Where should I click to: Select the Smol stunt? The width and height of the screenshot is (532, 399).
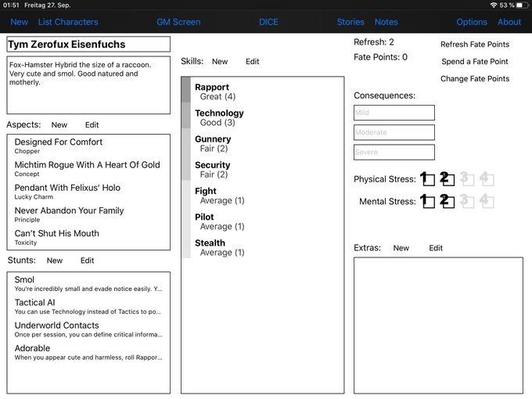tap(88, 284)
